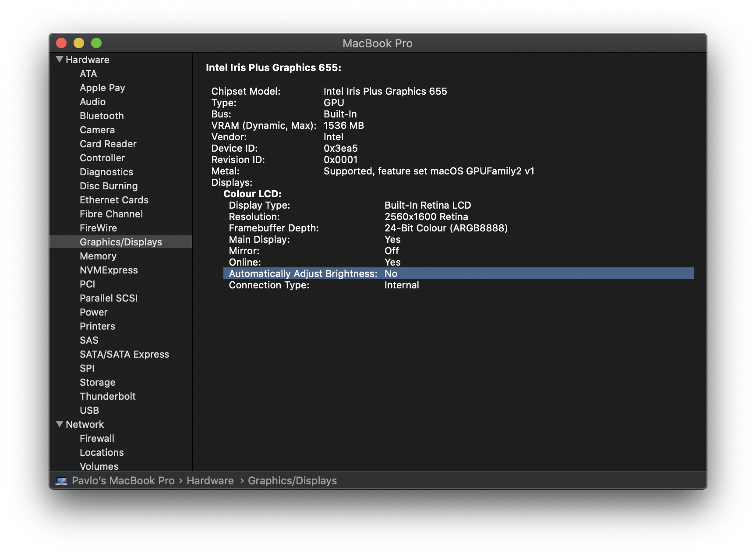Click Hardware in the bottom path bar
This screenshot has width=756, height=554.
pos(210,481)
